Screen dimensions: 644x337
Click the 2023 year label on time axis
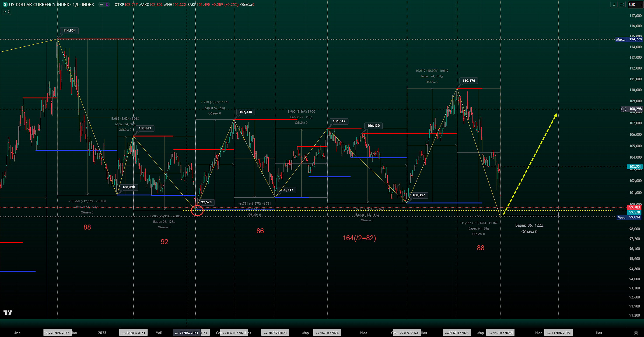[x=102, y=333]
